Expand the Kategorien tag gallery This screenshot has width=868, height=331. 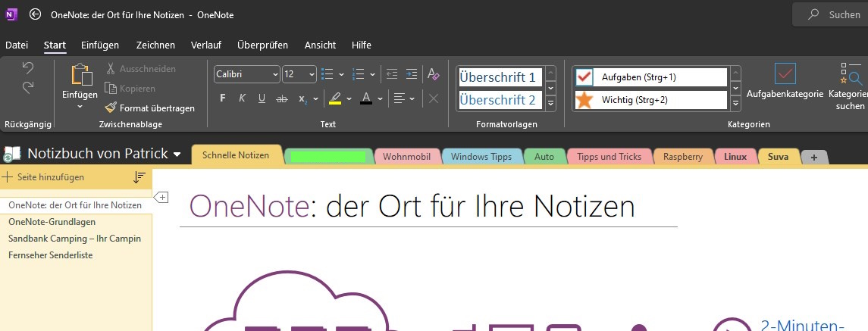coord(735,103)
